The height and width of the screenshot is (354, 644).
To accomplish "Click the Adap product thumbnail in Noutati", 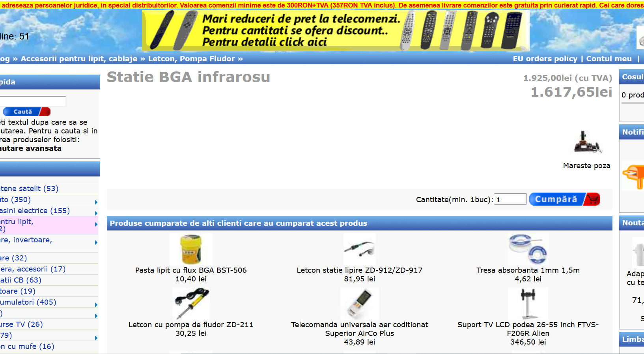I will [x=638, y=253].
